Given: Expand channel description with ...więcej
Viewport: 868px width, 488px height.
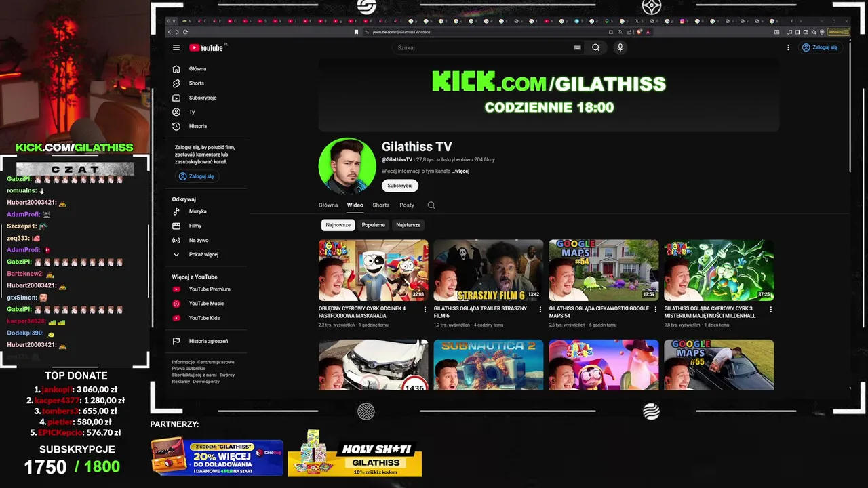Looking at the screenshot, I should coord(460,171).
